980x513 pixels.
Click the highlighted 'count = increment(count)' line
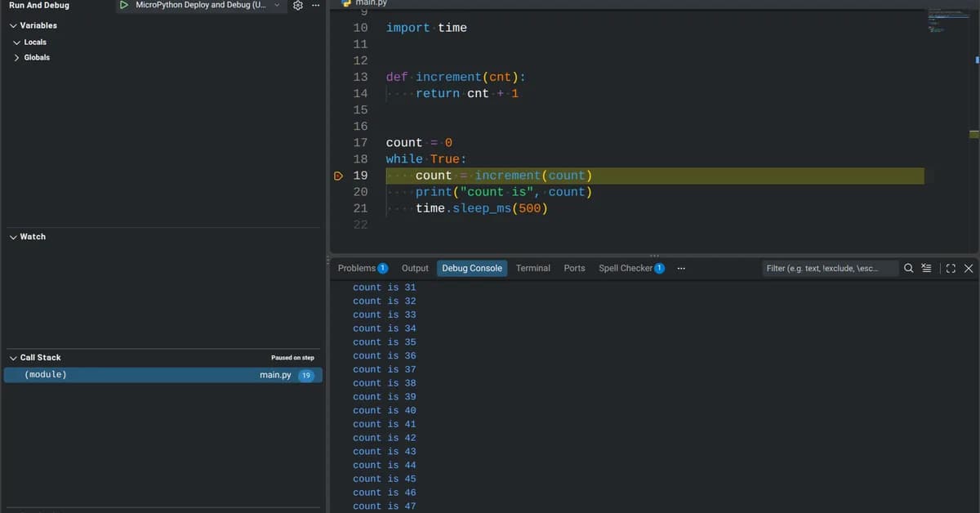[x=654, y=176]
